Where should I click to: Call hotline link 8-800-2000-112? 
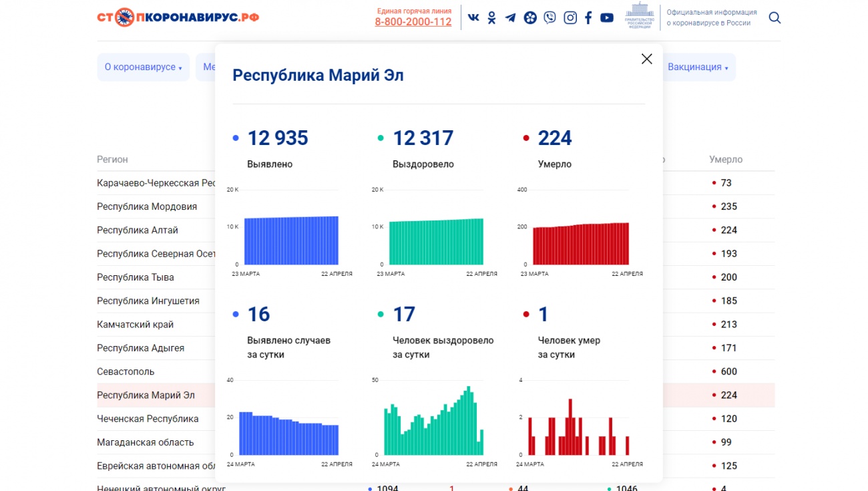pyautogui.click(x=413, y=22)
